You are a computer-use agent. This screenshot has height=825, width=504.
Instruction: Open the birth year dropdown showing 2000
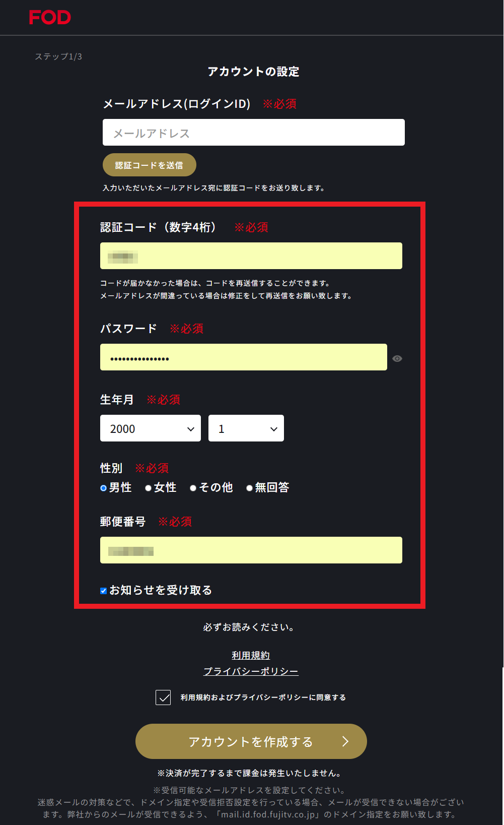coord(151,428)
